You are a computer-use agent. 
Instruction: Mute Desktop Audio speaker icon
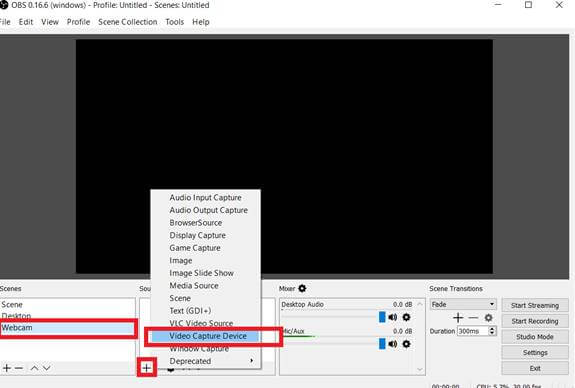(393, 317)
